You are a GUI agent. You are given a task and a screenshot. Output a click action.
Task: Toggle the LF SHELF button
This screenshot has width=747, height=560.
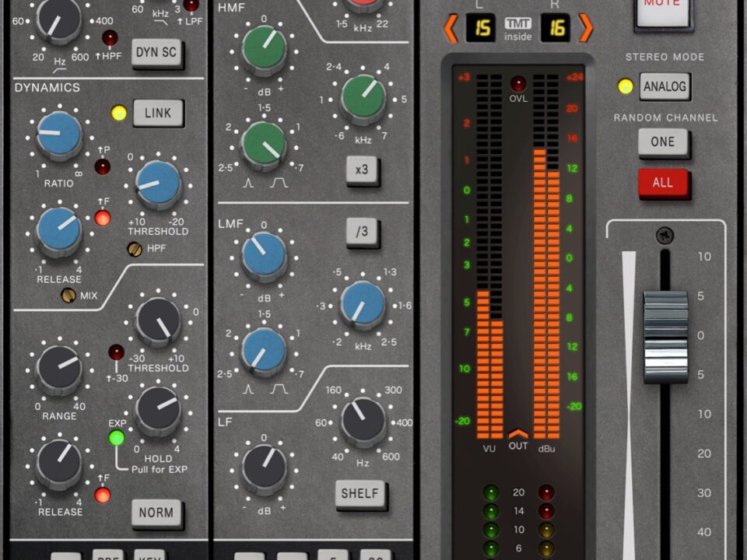pos(360,494)
